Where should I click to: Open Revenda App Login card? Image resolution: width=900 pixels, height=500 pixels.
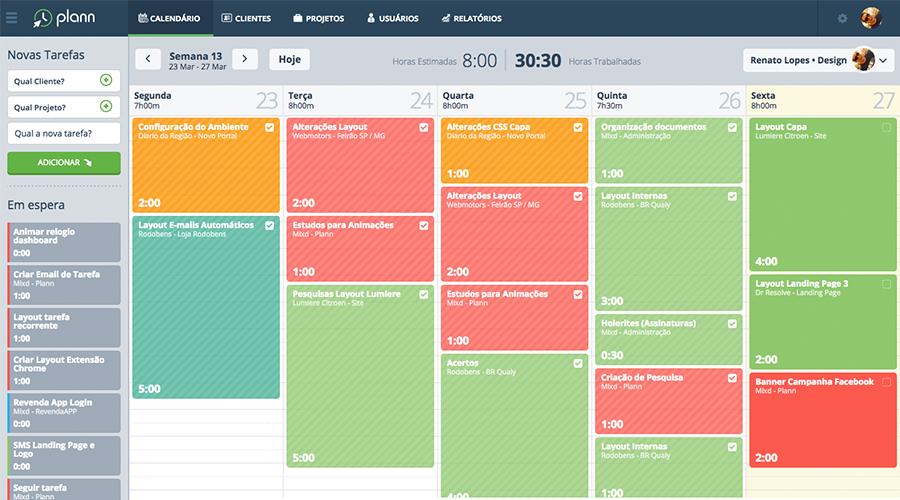tap(64, 413)
